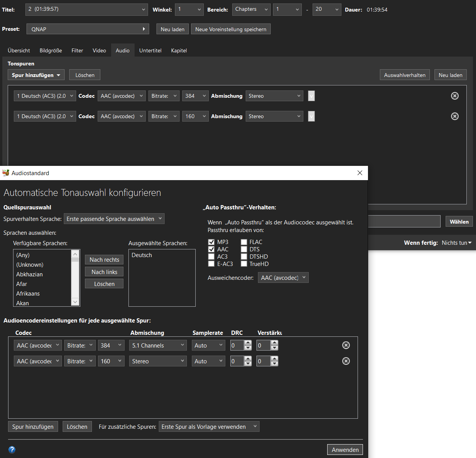Click Spur hinzufügen in the dialog
This screenshot has width=476, height=458.
coord(33,426)
